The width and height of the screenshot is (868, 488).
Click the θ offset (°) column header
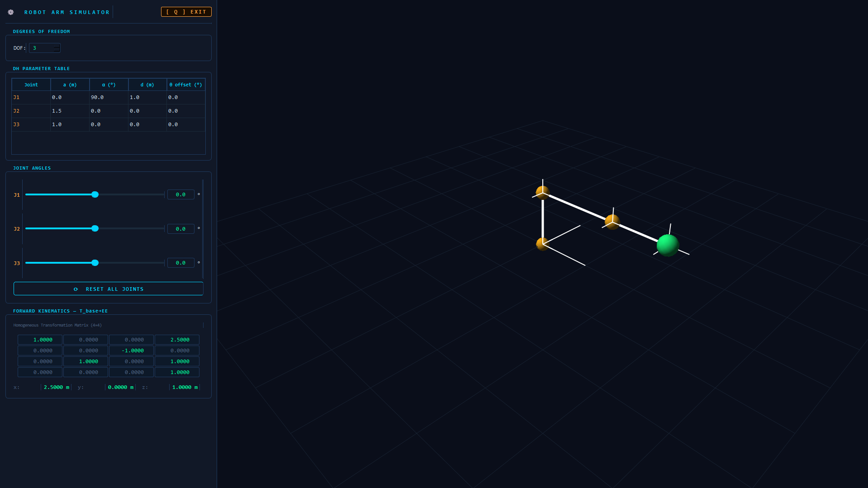coord(186,85)
